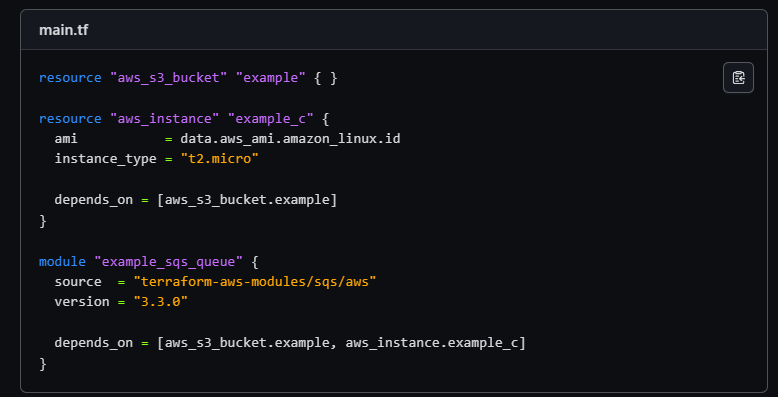778x397 pixels.
Task: Click [aws_s3_bucket.example] depends_on list
Action: pos(247,200)
